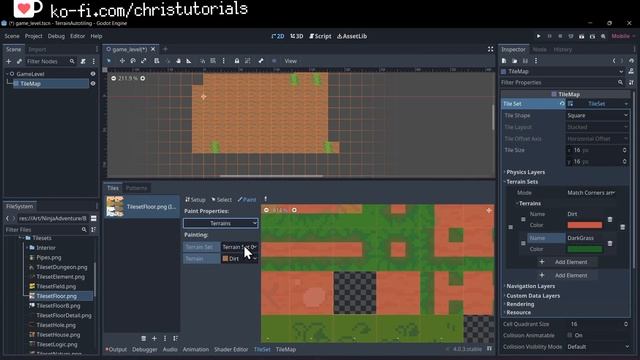Open the canvas View menu button
The height and width of the screenshot is (360, 640).
coord(291,61)
